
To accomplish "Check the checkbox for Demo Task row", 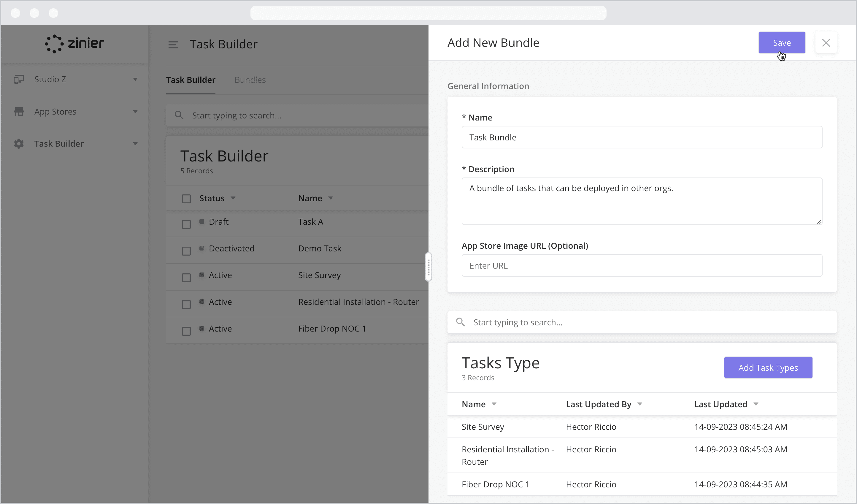I will coord(186,251).
